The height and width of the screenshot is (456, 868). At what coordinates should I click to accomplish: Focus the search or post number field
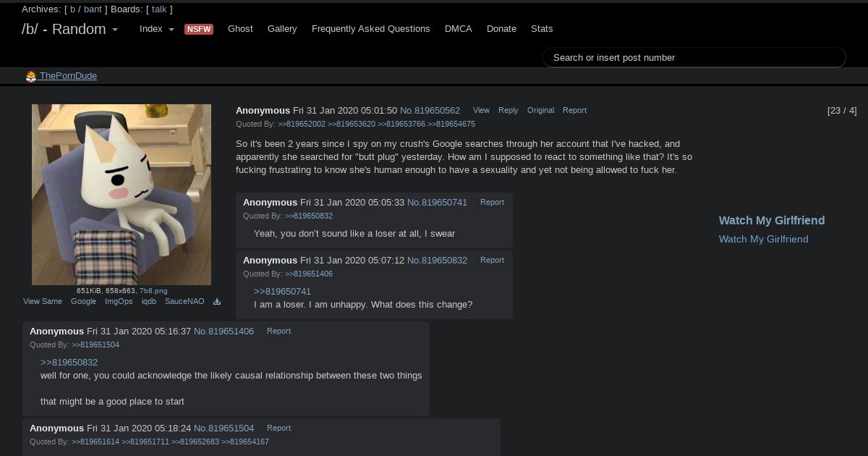tap(694, 57)
